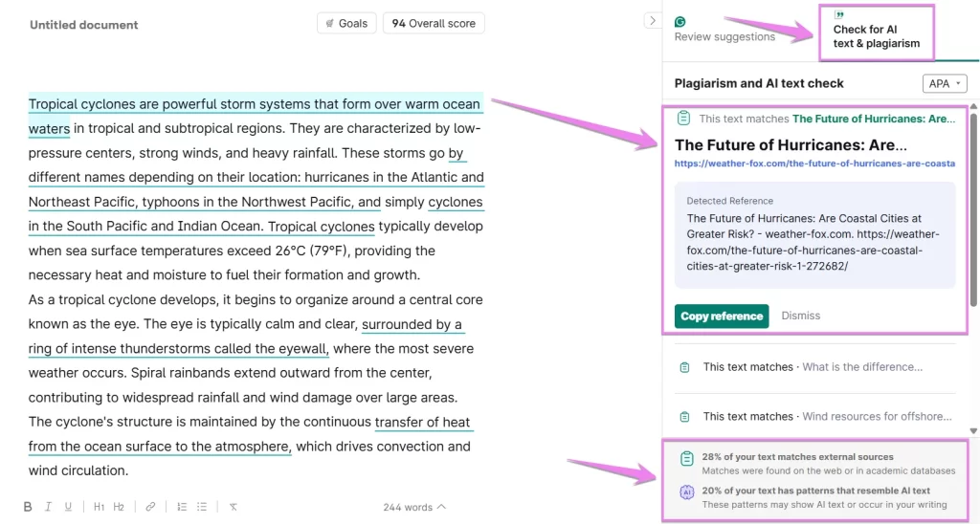The image size is (980, 524).
Task: Toggle italic text formatting
Action: [49, 507]
